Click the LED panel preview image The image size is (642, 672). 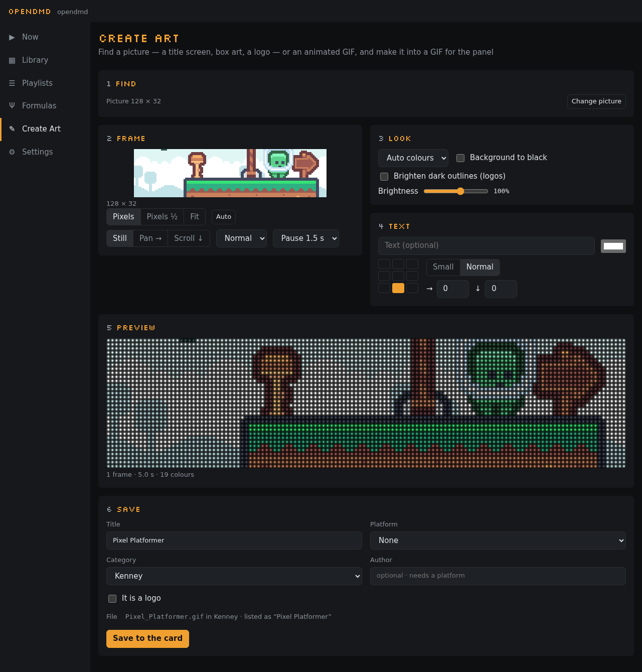click(x=366, y=404)
